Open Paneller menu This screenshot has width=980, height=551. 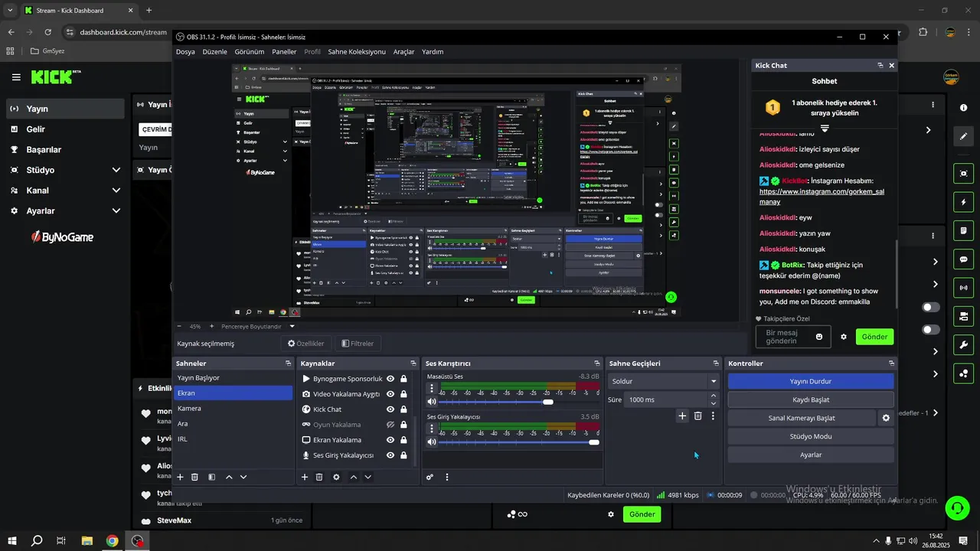(284, 51)
